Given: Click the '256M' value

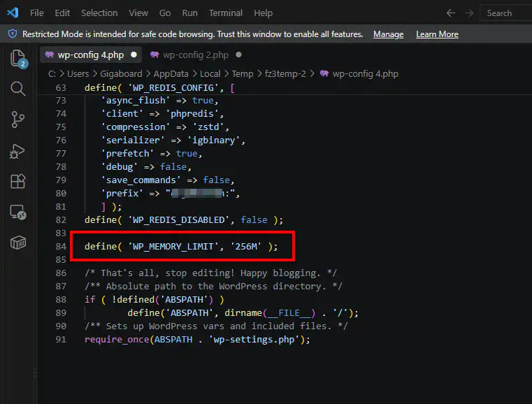Looking at the screenshot, I should tap(246, 246).
